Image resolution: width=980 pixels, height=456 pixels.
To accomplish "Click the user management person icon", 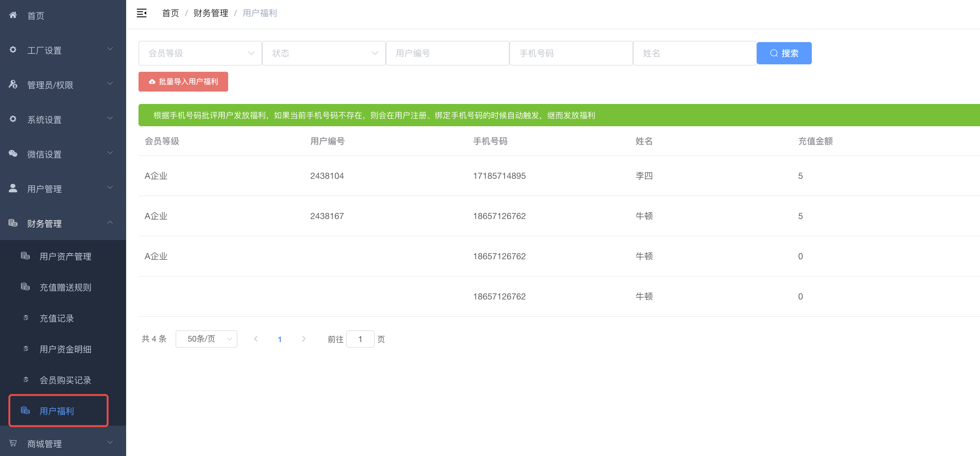I will pyautogui.click(x=13, y=188).
